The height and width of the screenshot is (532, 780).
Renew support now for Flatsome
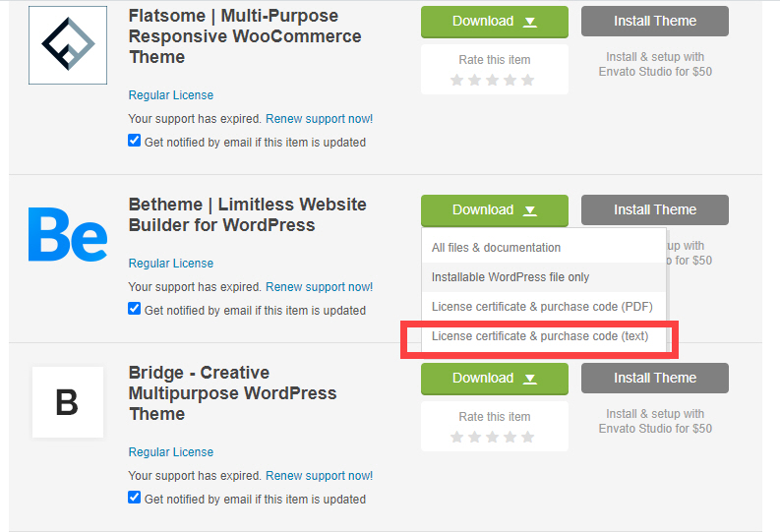coord(319,119)
